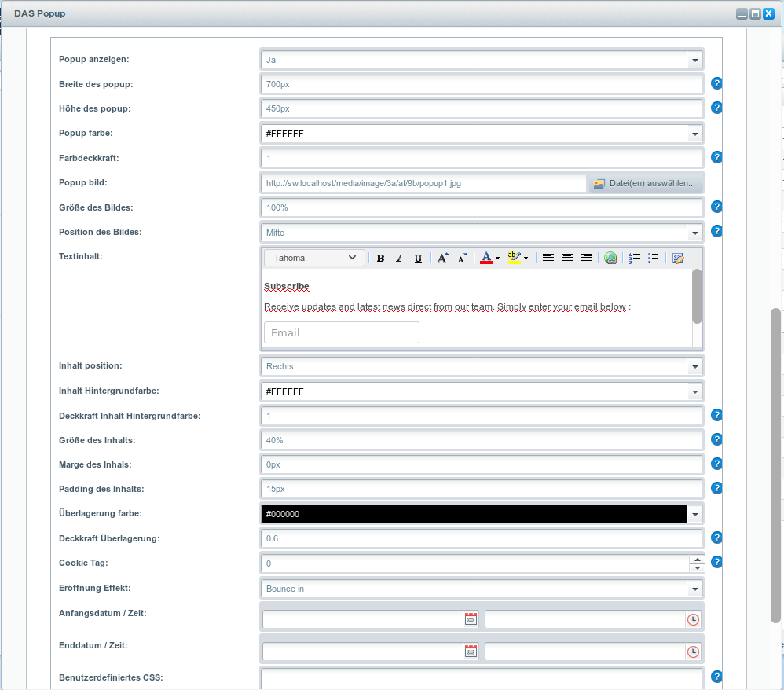Click the Email field in text content
The height and width of the screenshot is (690, 784).
click(341, 332)
